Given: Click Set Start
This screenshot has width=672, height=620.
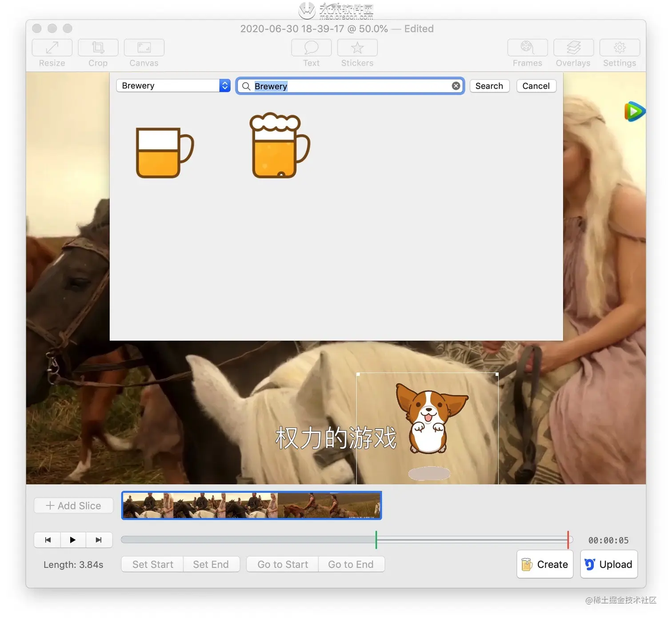Looking at the screenshot, I should click(152, 564).
